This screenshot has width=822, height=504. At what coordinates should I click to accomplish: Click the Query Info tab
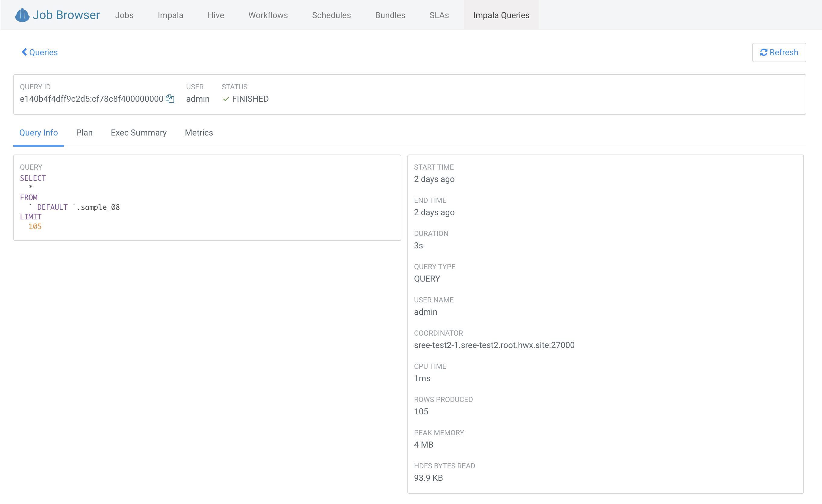pyautogui.click(x=38, y=132)
